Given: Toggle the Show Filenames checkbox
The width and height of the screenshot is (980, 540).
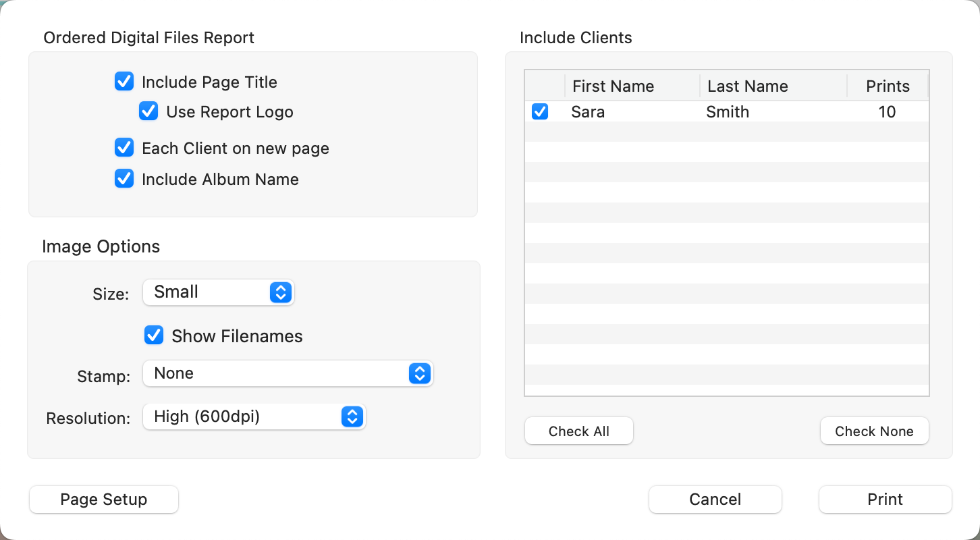Looking at the screenshot, I should click(x=154, y=335).
